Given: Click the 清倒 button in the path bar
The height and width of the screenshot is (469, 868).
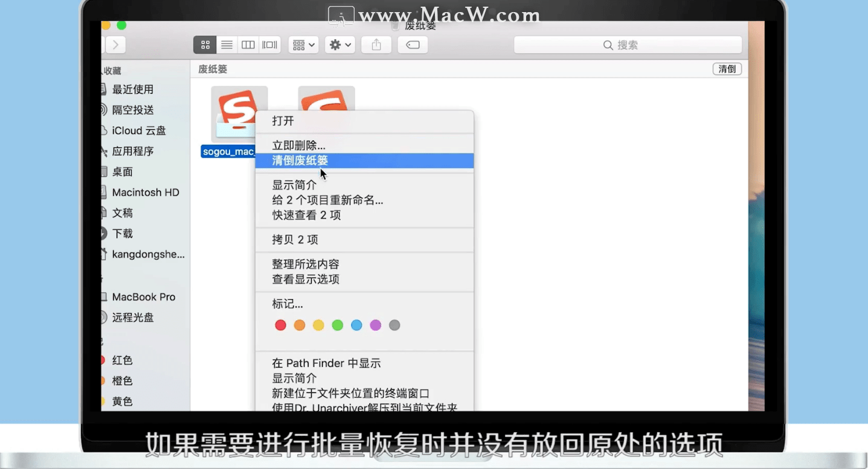Looking at the screenshot, I should pyautogui.click(x=727, y=69).
